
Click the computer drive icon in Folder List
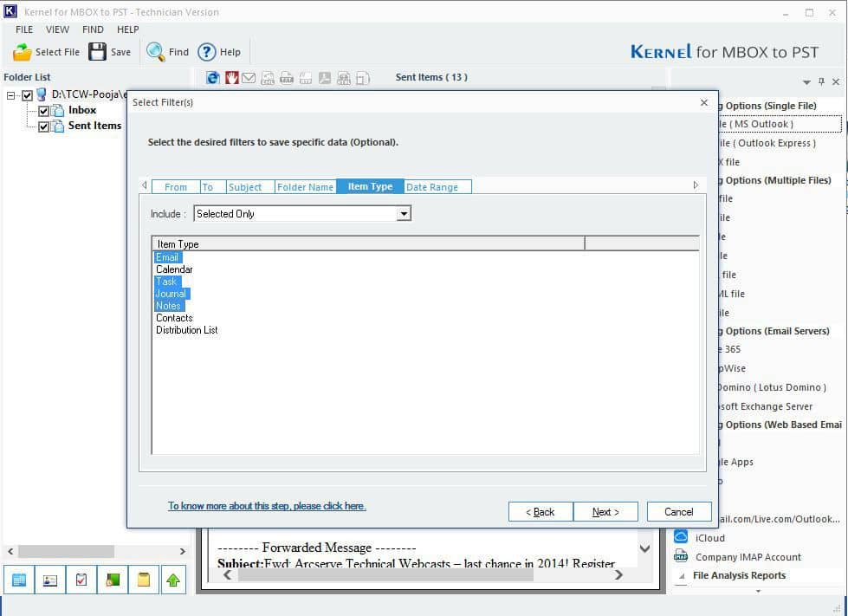(x=41, y=95)
